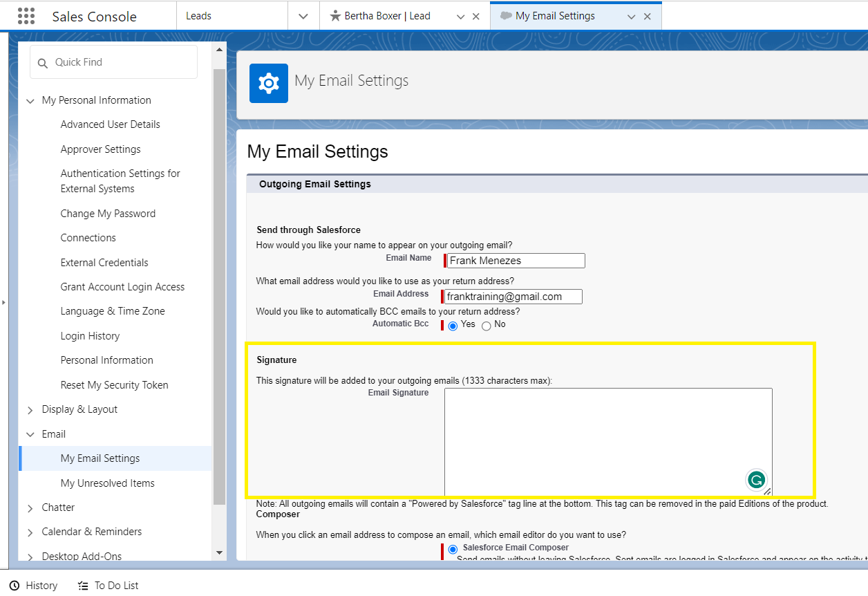Open Authentication Settings for External Systems

pyautogui.click(x=120, y=181)
